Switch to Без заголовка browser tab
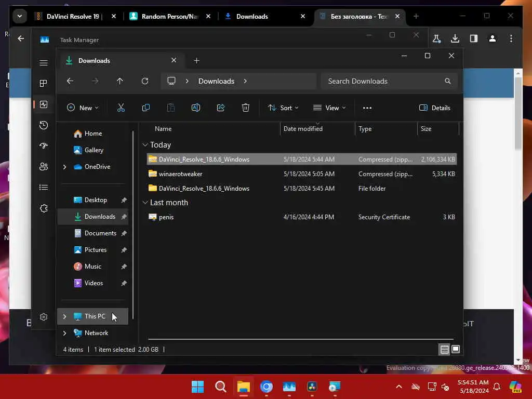This screenshot has height=399, width=532. pos(360,16)
